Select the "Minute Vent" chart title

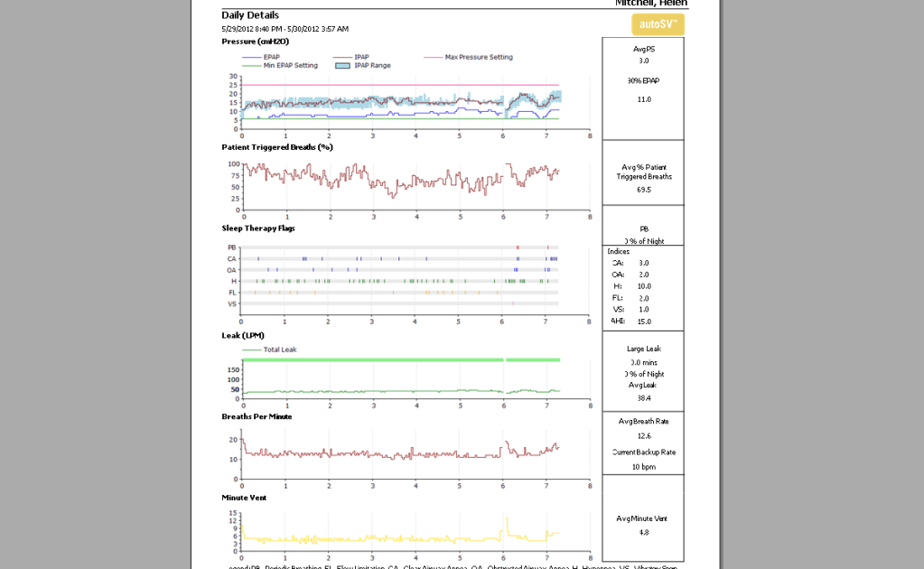tap(244, 498)
